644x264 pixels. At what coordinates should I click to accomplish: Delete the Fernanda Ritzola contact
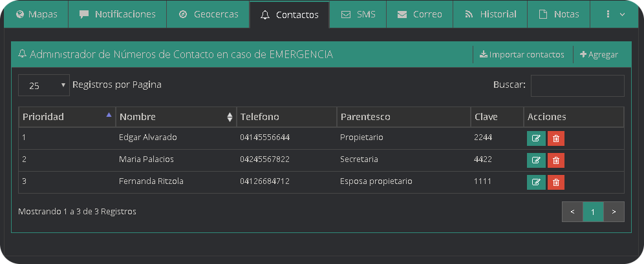[555, 182]
